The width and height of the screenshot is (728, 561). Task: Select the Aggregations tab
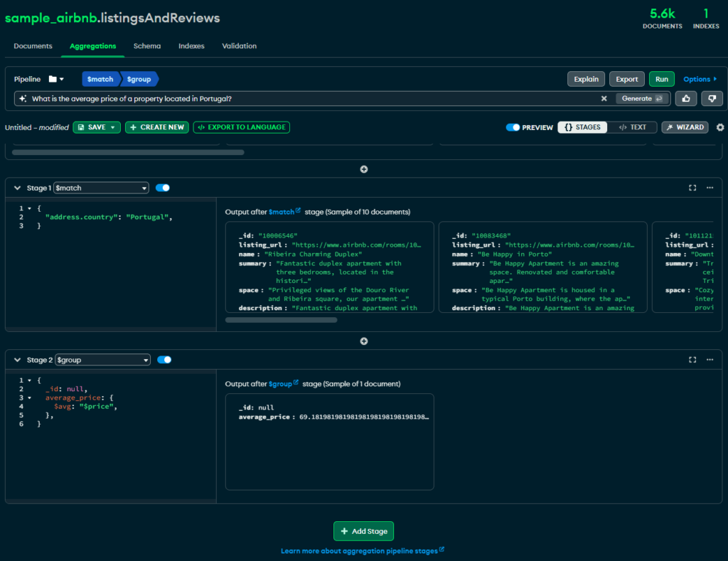point(93,46)
